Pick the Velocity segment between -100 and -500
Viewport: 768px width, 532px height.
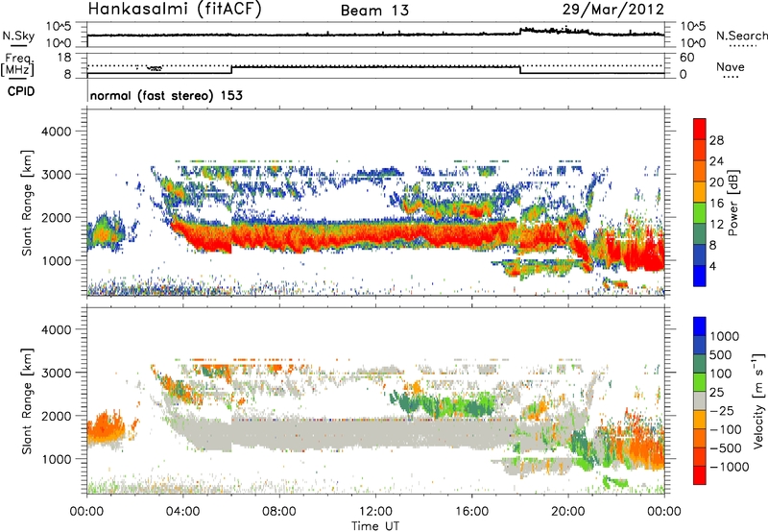pyautogui.click(x=700, y=438)
